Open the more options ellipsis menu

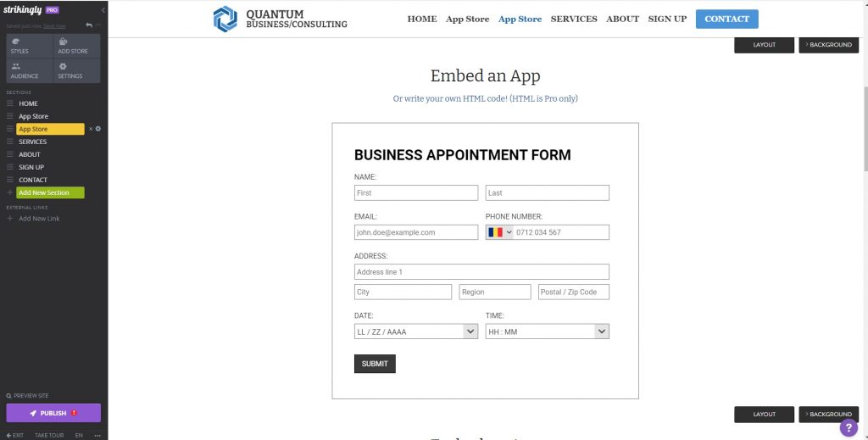[x=97, y=435]
